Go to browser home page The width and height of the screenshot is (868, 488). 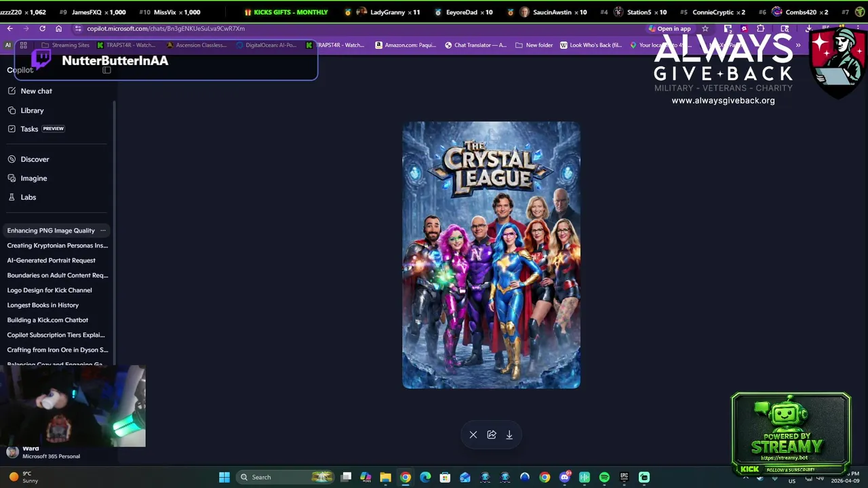coord(58,28)
